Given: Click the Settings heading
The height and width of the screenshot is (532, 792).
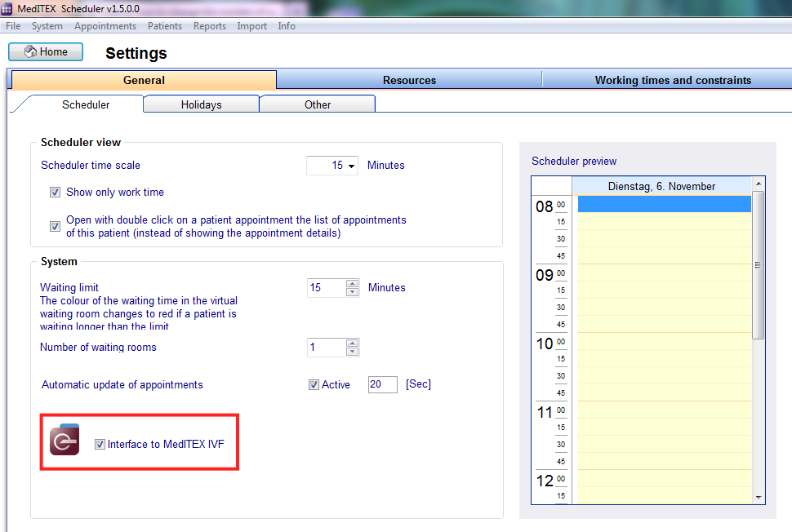Looking at the screenshot, I should [x=136, y=53].
